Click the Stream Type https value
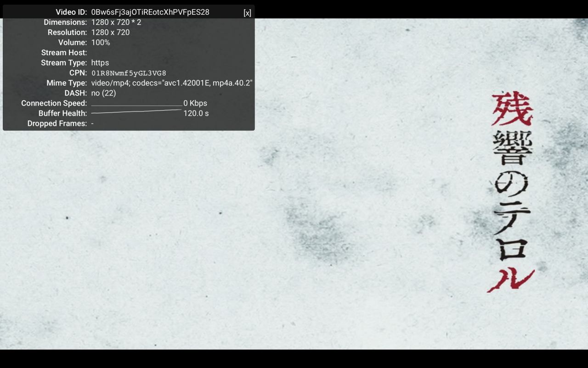588x368 pixels. 100,63
